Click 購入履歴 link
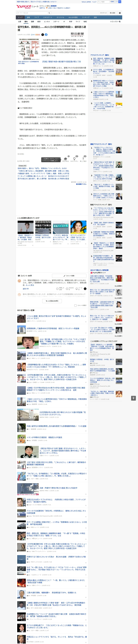 click(x=112, y=13)
